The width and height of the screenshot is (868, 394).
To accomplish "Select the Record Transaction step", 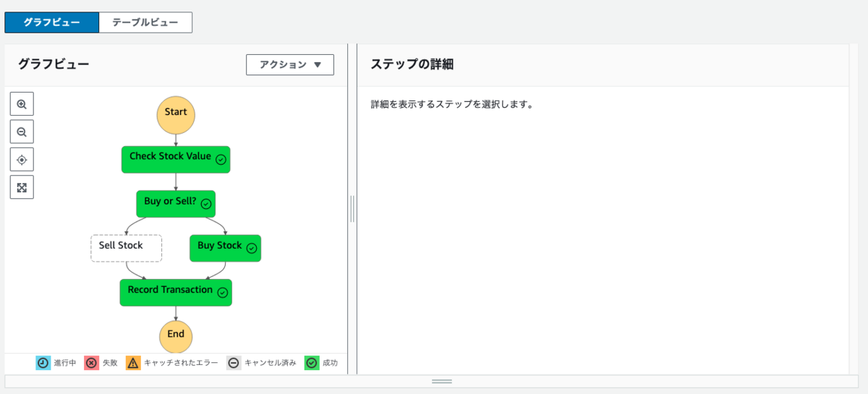I will click(x=176, y=292).
